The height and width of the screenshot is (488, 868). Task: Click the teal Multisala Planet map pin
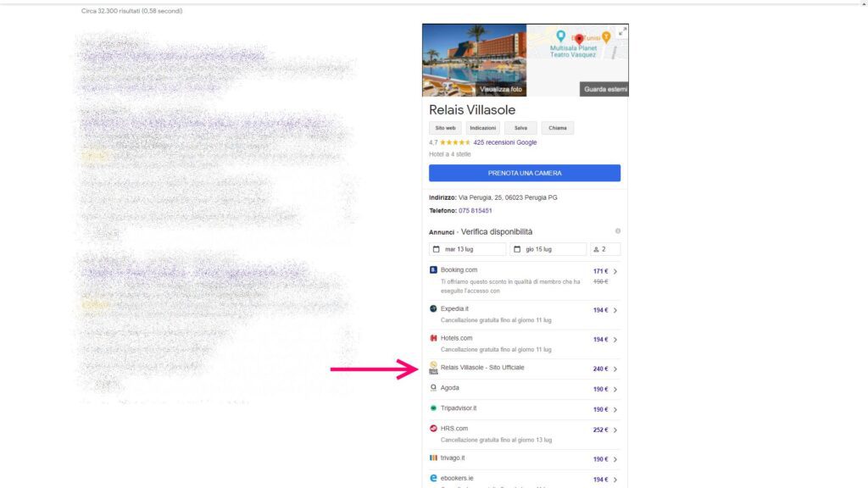561,36
